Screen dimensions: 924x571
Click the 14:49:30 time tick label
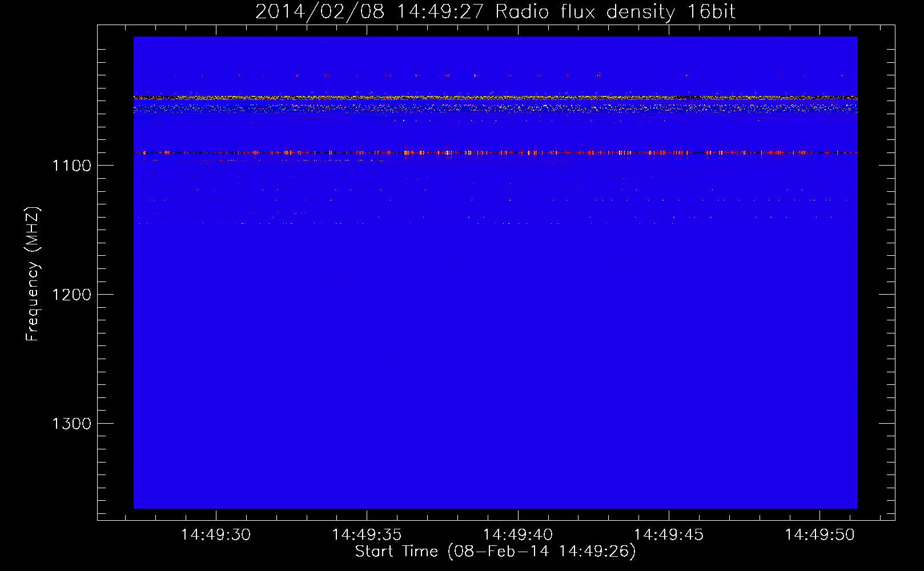(x=216, y=535)
